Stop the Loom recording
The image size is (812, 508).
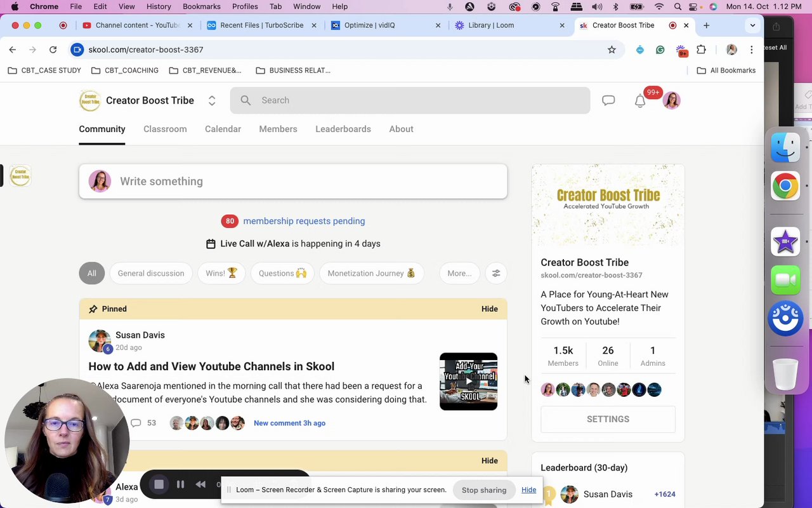click(x=159, y=485)
